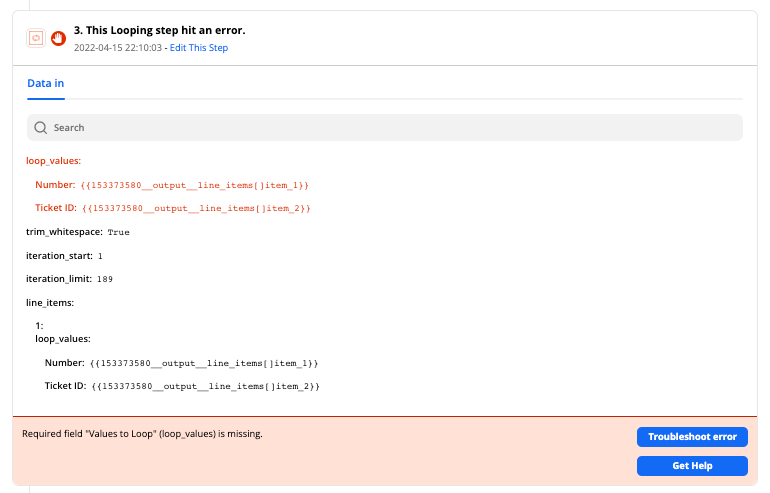Click the search magnifier icon
770x493 pixels.
[x=41, y=128]
